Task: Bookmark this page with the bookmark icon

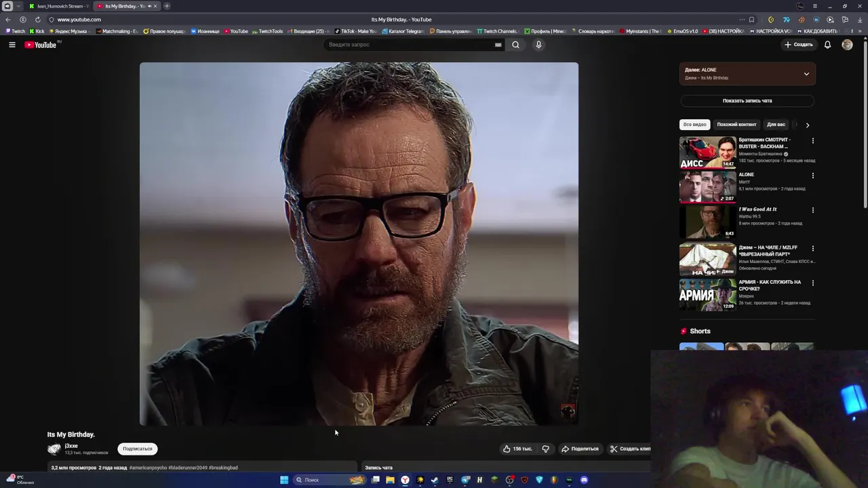Action: [751, 20]
